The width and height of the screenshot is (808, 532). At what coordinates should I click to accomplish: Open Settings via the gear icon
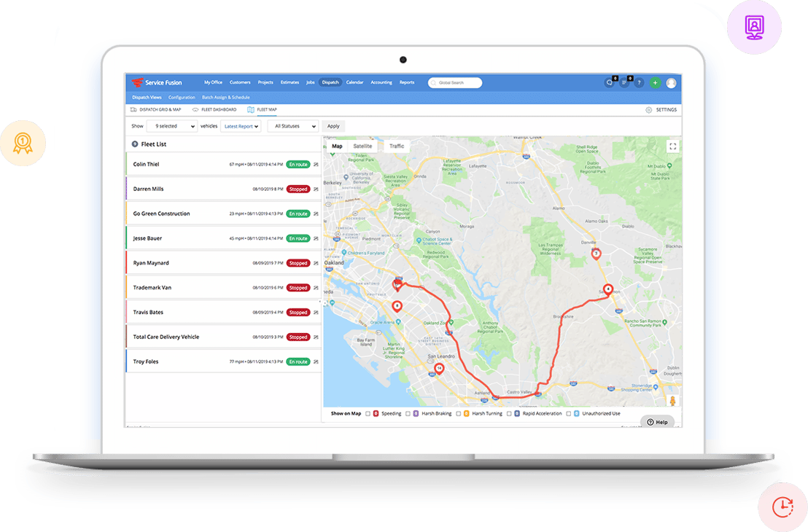pyautogui.click(x=648, y=110)
